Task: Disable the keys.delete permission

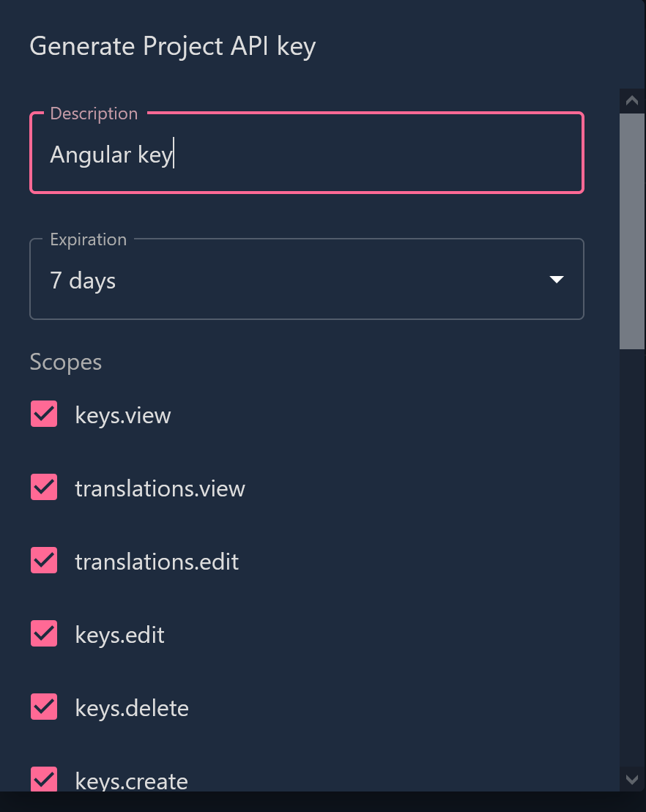Action: 43,707
